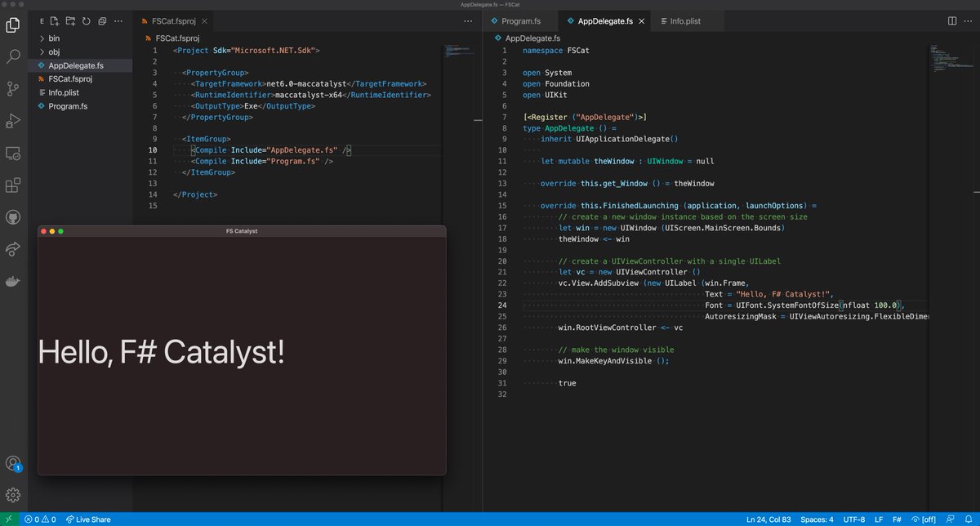Open more actions for right editor group
The image size is (980, 526).
click(x=969, y=20)
